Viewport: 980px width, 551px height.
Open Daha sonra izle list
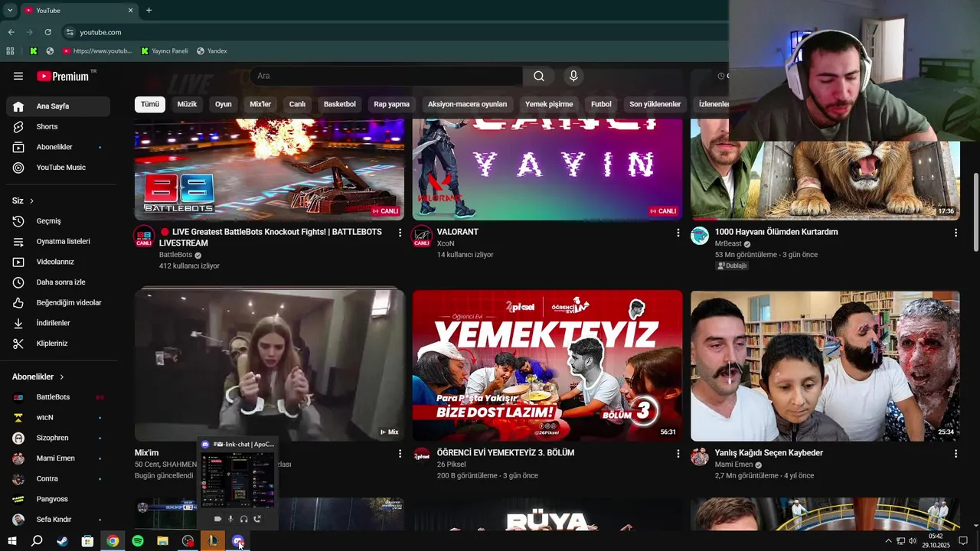click(x=58, y=282)
